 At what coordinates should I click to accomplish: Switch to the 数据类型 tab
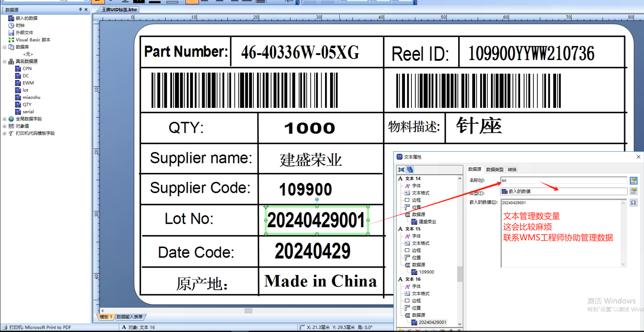pyautogui.click(x=494, y=169)
